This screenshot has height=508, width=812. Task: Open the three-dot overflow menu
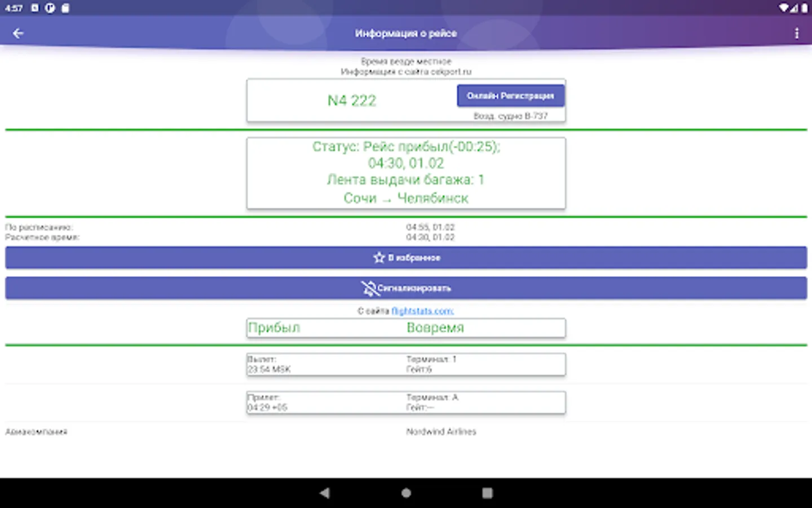(797, 33)
